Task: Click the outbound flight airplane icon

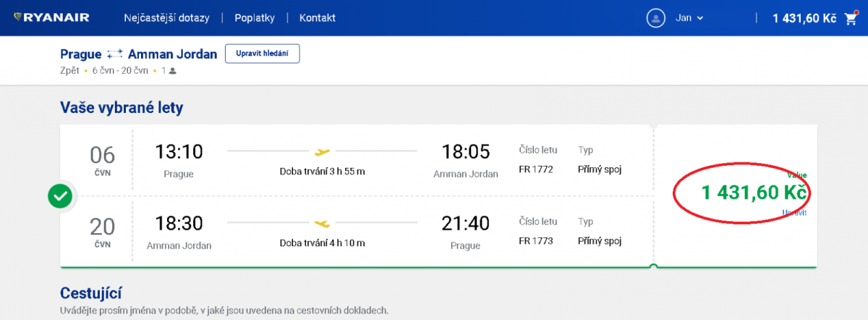Action: tap(322, 151)
